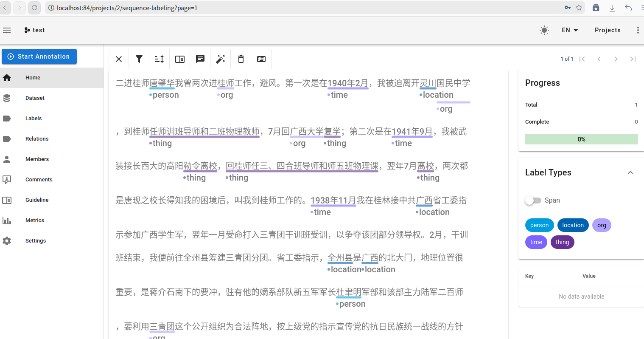
Task: Click the auto-labeling magic wand icon
Action: tap(221, 59)
